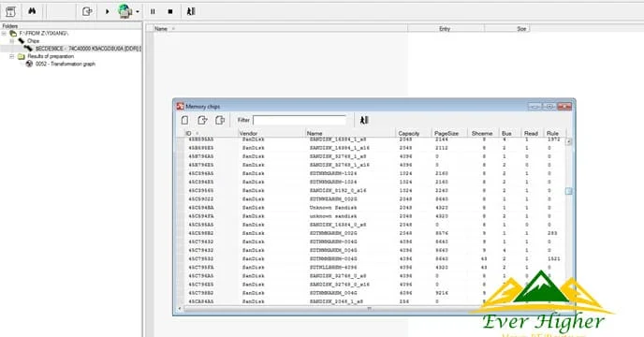Pause the running task
This screenshot has height=337, width=644.
(x=153, y=11)
